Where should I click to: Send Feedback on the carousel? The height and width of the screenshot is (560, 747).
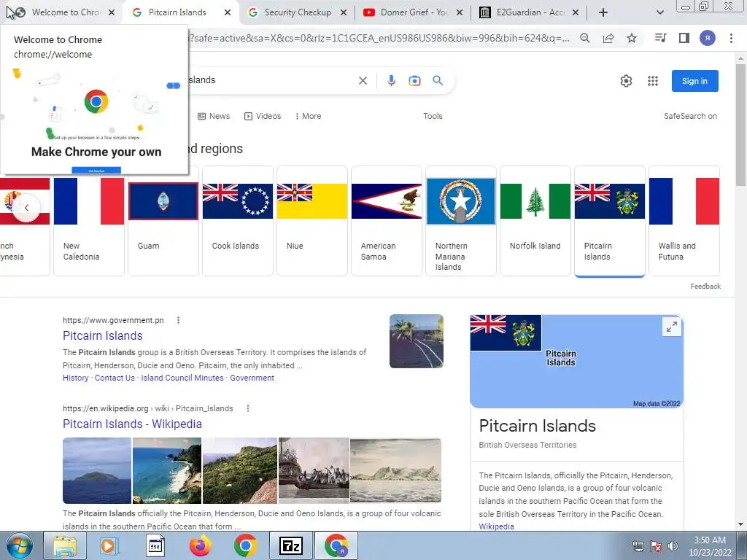click(x=705, y=286)
